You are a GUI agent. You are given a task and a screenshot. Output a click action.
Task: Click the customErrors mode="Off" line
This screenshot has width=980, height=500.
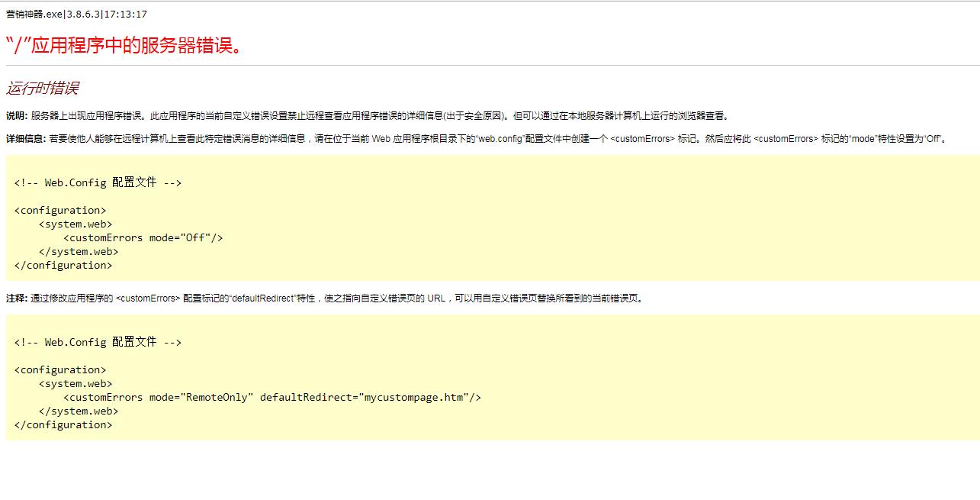(143, 237)
